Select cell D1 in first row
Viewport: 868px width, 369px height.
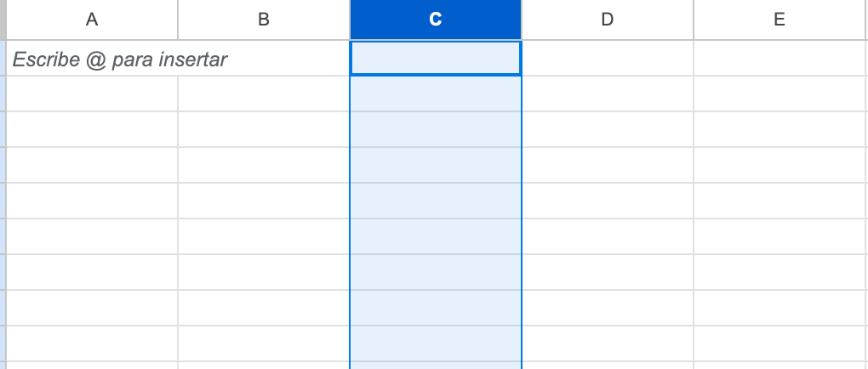pos(608,60)
